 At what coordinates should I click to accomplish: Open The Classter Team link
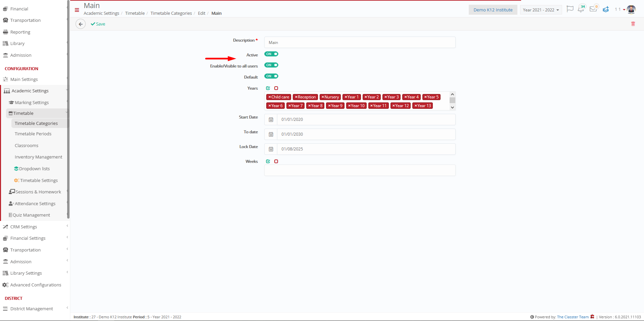573,317
